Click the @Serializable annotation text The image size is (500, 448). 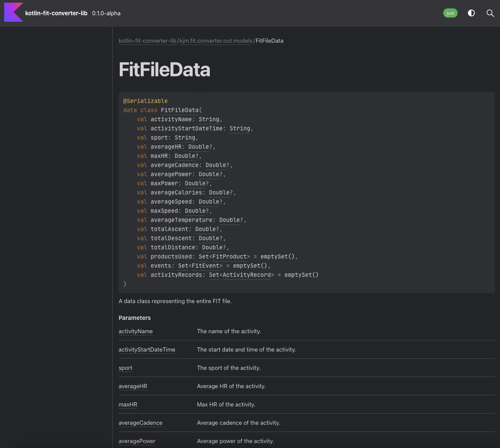145,101
